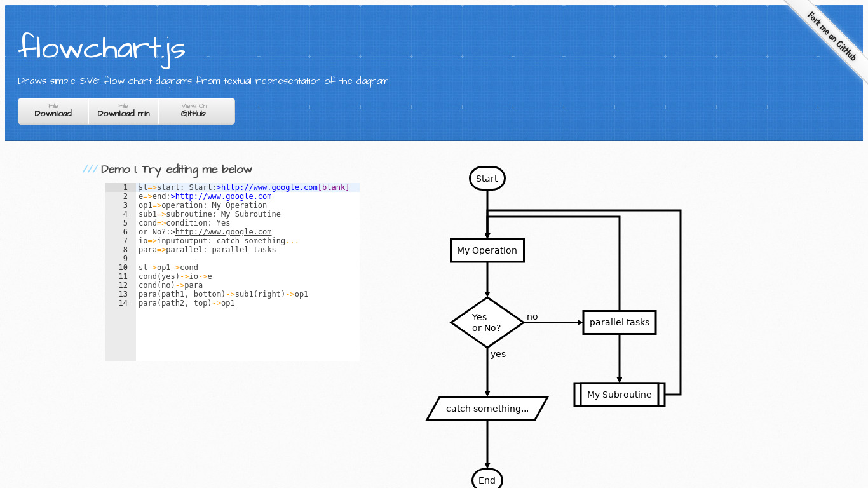The width and height of the screenshot is (868, 488).
Task: Click the parallel tasks node
Action: [620, 322]
